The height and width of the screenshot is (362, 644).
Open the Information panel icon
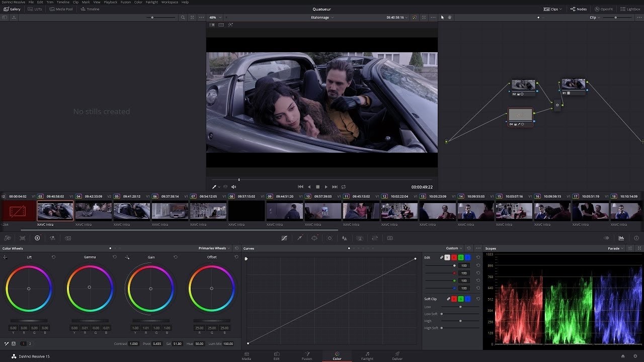click(636, 238)
